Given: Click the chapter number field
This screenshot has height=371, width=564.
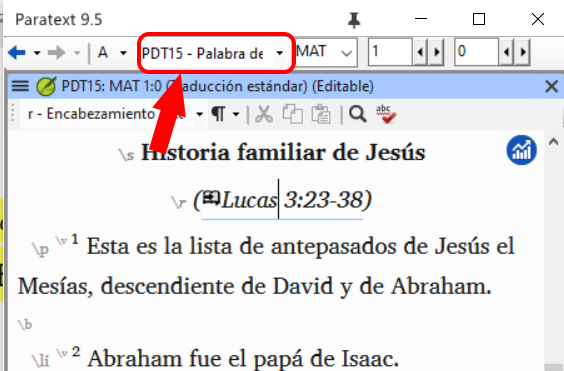Looking at the screenshot, I should point(390,53).
